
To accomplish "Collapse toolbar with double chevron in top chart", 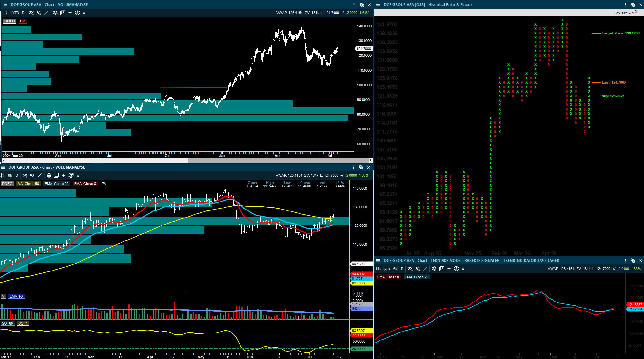I will click(84, 13).
